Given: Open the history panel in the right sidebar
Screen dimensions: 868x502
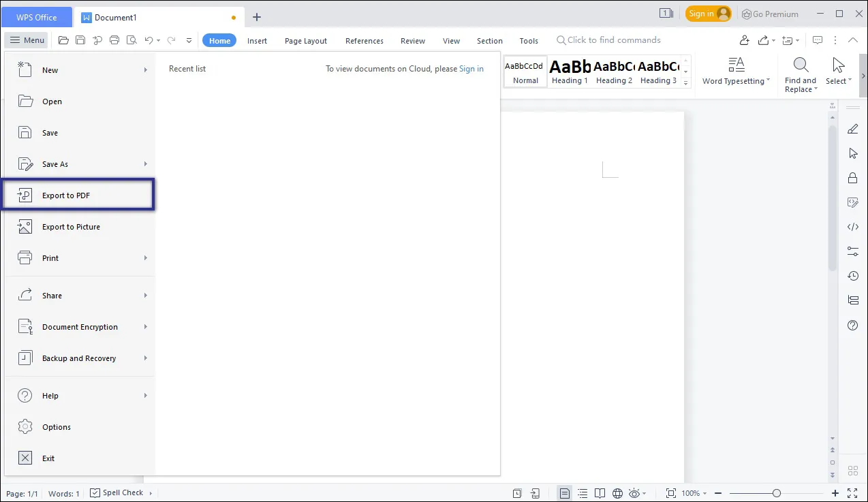Looking at the screenshot, I should click(x=852, y=275).
